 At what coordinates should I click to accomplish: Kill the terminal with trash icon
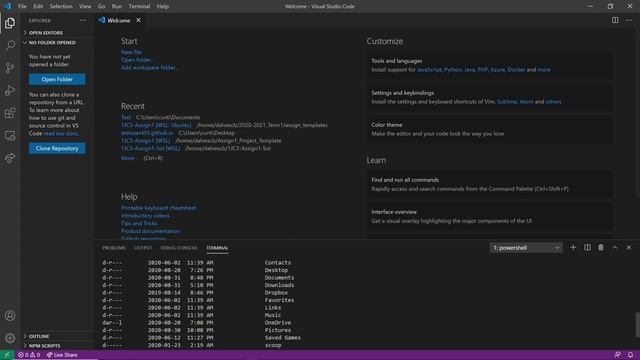(x=601, y=247)
